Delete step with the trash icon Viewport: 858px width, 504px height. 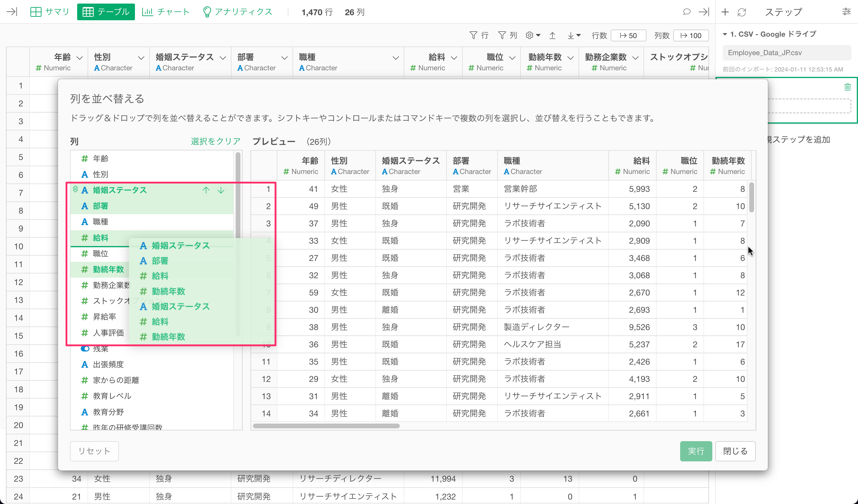coord(848,87)
